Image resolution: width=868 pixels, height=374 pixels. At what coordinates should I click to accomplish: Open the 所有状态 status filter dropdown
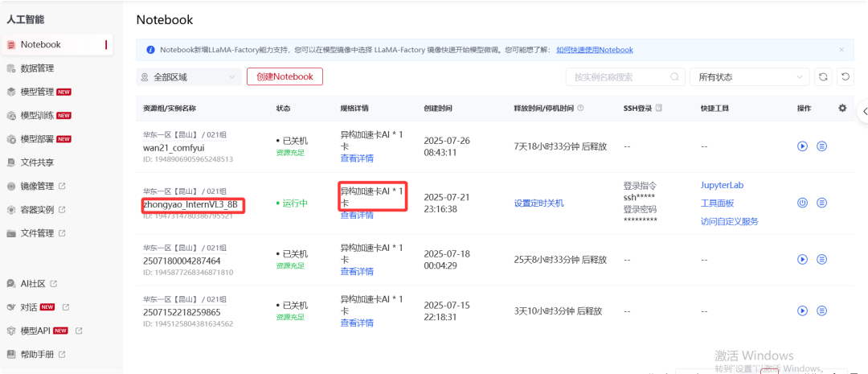pyautogui.click(x=750, y=77)
